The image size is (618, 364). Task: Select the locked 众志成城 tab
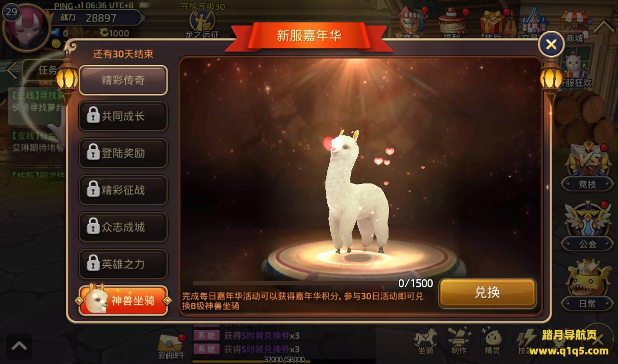click(x=123, y=227)
